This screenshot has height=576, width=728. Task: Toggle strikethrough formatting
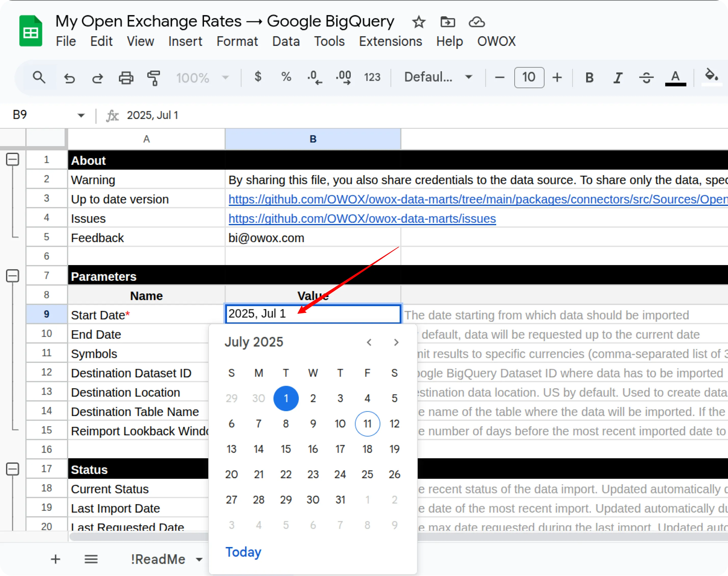tap(646, 77)
